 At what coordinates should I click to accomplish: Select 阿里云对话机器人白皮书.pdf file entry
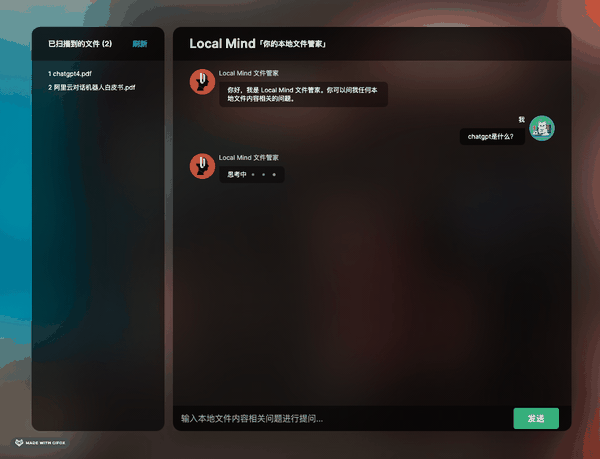point(91,88)
